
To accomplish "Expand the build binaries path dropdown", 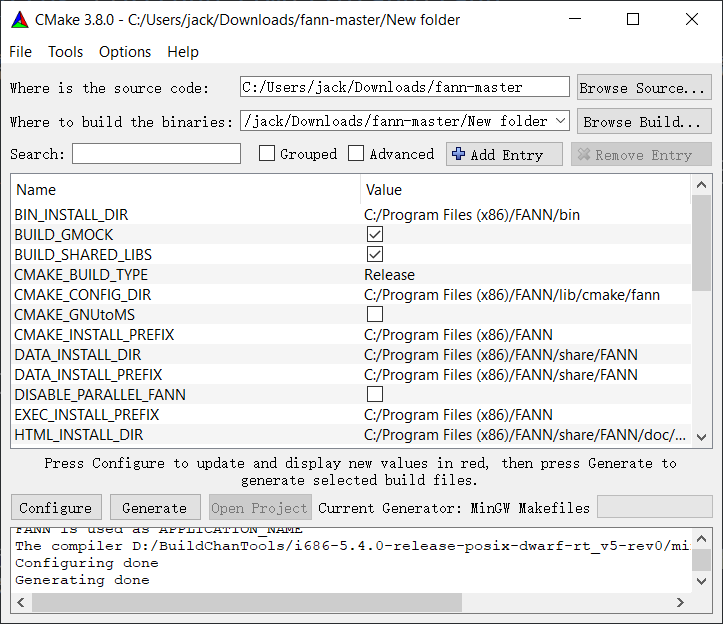I will coord(559,121).
